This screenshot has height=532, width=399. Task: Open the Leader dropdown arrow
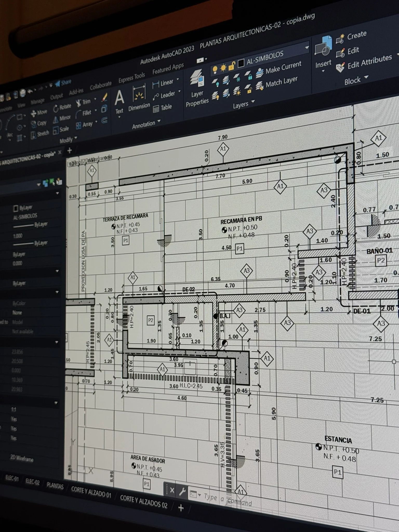(179, 91)
